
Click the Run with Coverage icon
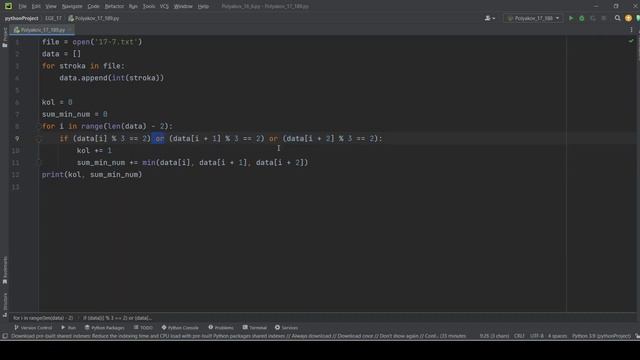[593, 18]
